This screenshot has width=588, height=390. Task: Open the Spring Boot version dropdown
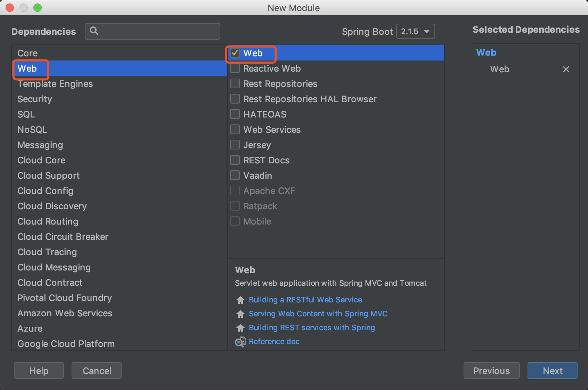(x=415, y=31)
